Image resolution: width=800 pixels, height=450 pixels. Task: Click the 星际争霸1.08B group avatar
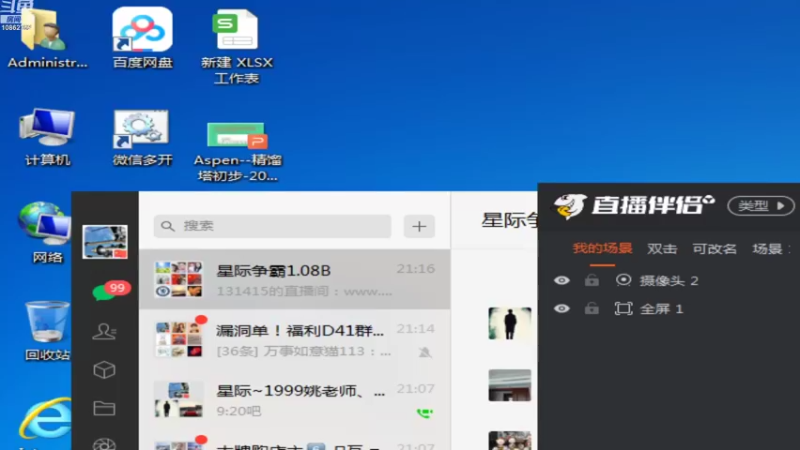point(178,279)
